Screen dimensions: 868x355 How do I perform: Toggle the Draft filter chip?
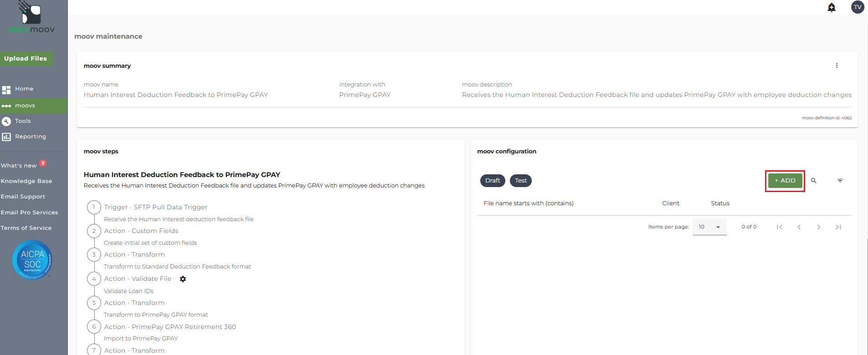493,181
